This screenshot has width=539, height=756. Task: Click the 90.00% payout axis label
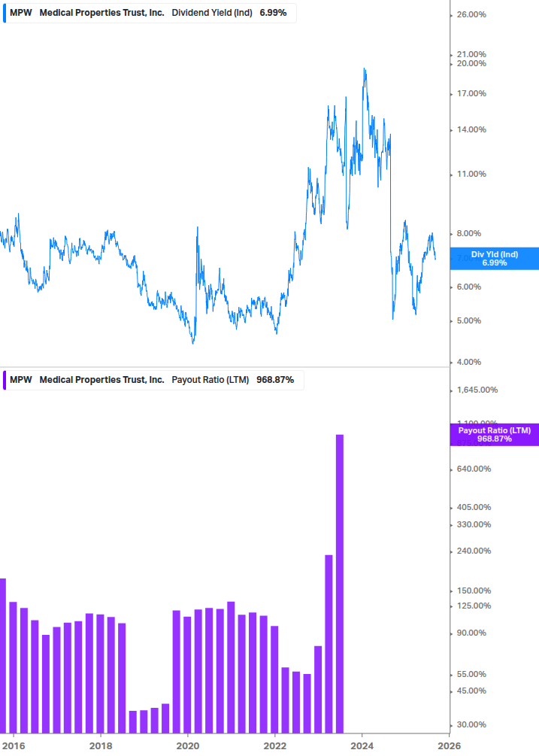471,633
